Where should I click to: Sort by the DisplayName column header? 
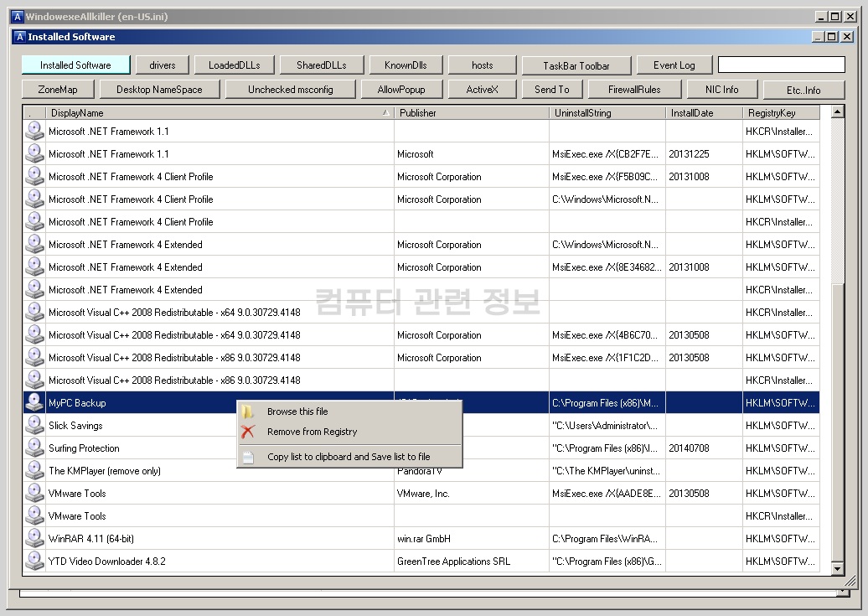point(220,113)
